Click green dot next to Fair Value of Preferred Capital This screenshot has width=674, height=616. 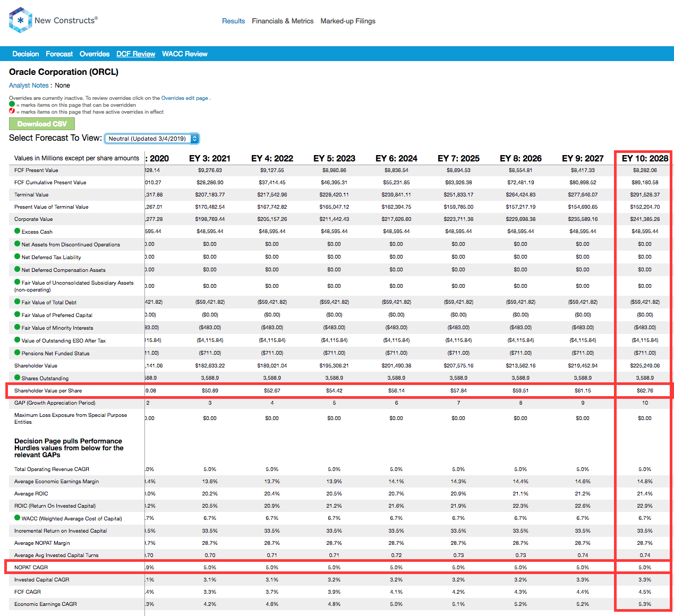(18, 314)
